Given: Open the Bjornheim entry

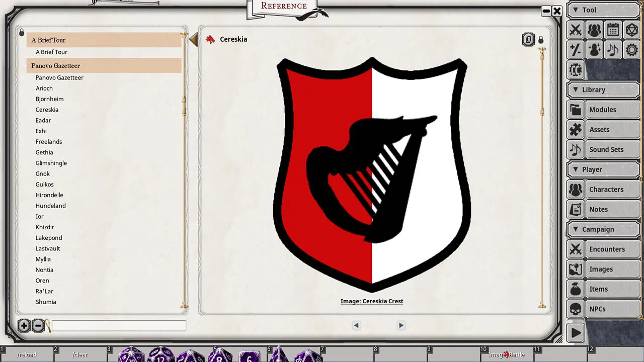Looking at the screenshot, I should tap(49, 99).
